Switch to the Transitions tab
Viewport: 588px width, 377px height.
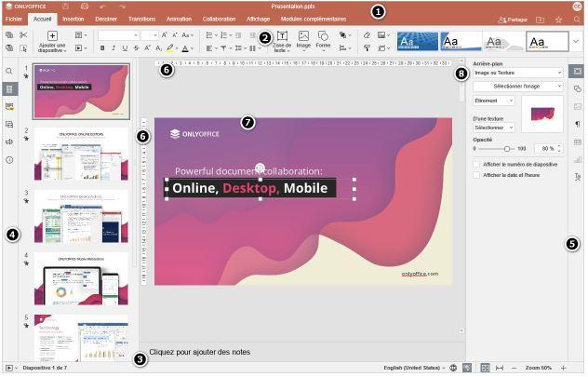coord(141,20)
